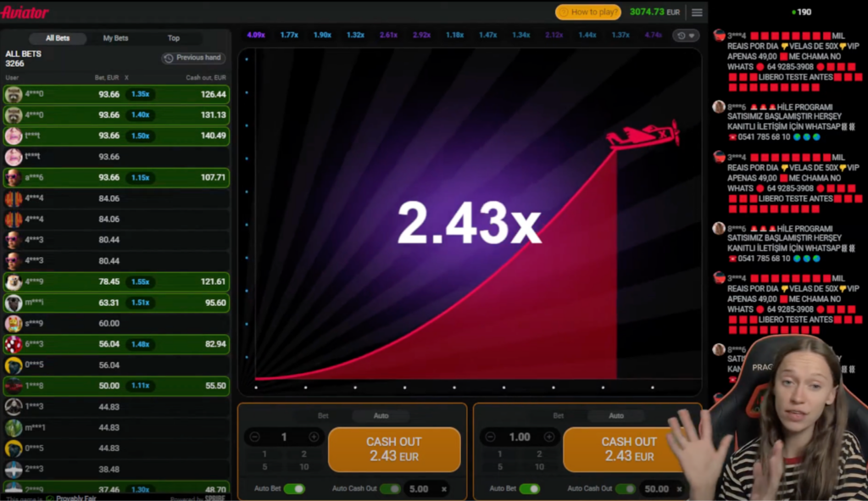The width and height of the screenshot is (868, 501).
Task: Click 1.18x round history multiplier
Action: (x=455, y=35)
